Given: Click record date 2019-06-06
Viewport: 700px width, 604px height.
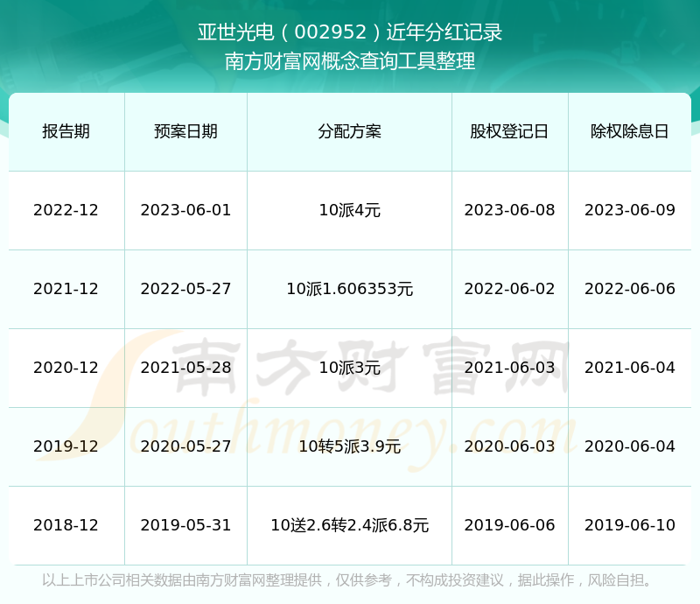Looking at the screenshot, I should pyautogui.click(x=509, y=525).
